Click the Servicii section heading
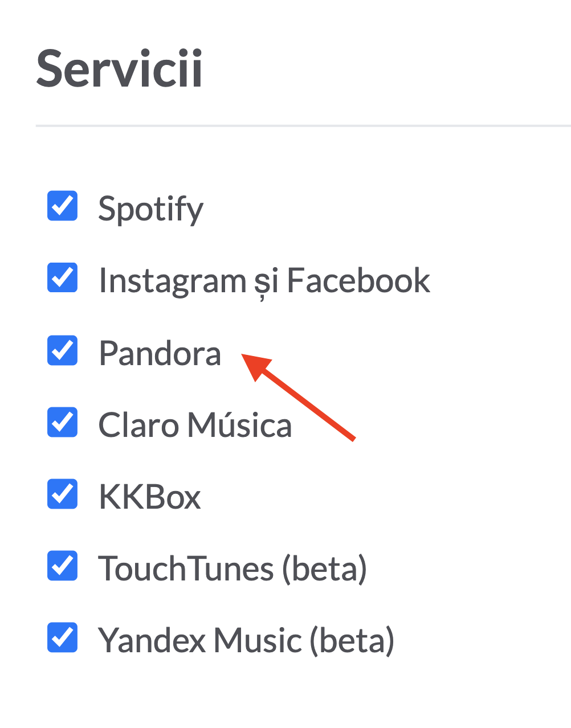 120,68
